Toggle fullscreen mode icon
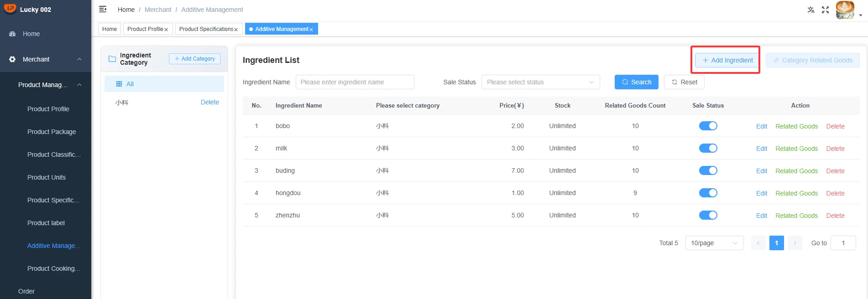868x299 pixels. coord(825,10)
